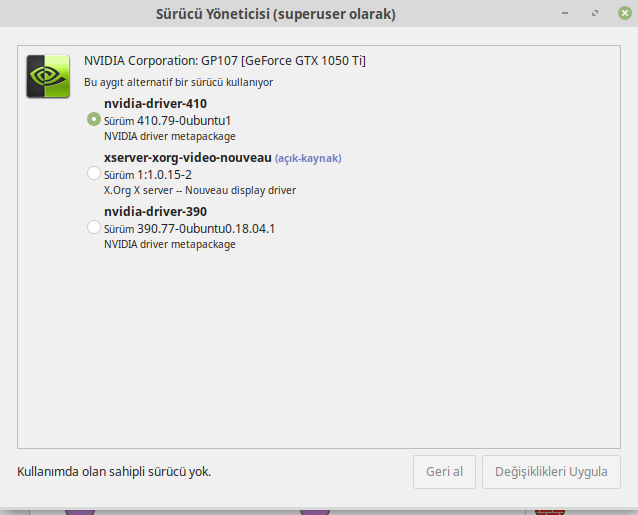Click xserver-xorg-video-nouveau title text
The image size is (638, 515).
[x=188, y=157]
